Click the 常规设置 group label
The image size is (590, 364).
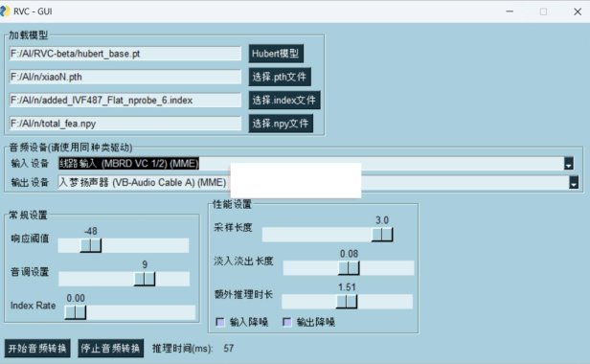tap(28, 215)
